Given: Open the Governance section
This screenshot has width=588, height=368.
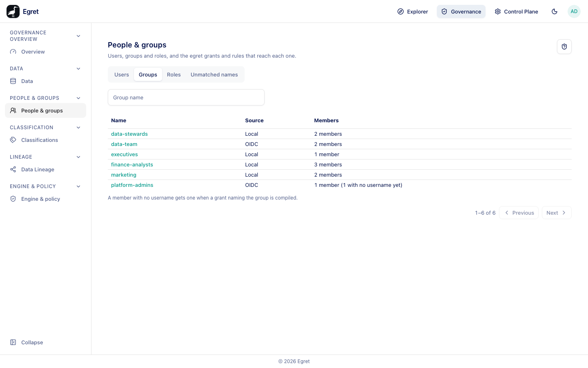Looking at the screenshot, I should [x=461, y=11].
